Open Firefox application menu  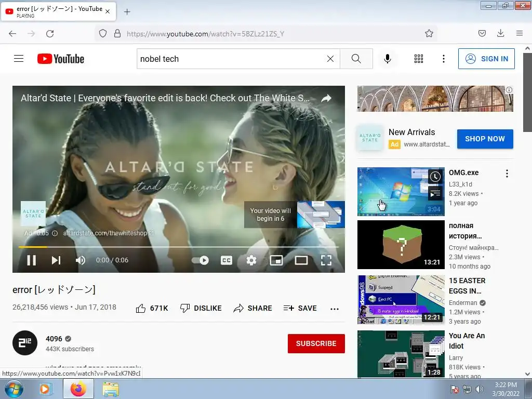[x=519, y=33]
